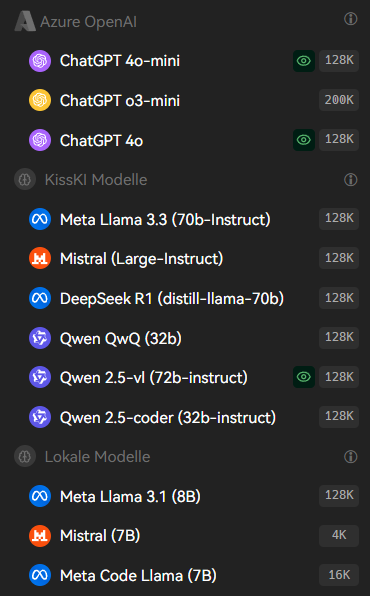The height and width of the screenshot is (596, 370).
Task: Click the vision eye badge on ChatGPT 4o
Action: point(304,140)
